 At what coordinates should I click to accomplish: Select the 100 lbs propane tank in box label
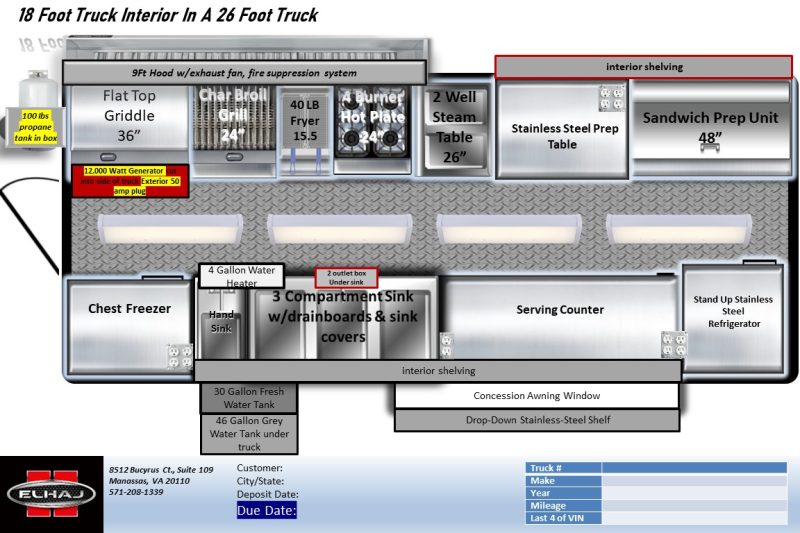(x=35, y=127)
